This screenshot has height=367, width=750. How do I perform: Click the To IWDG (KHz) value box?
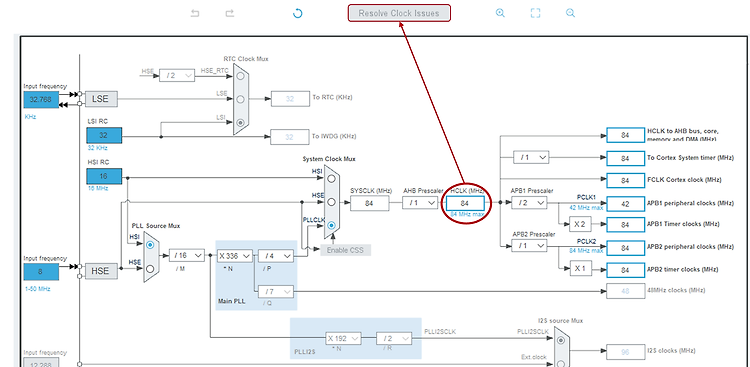[289, 137]
